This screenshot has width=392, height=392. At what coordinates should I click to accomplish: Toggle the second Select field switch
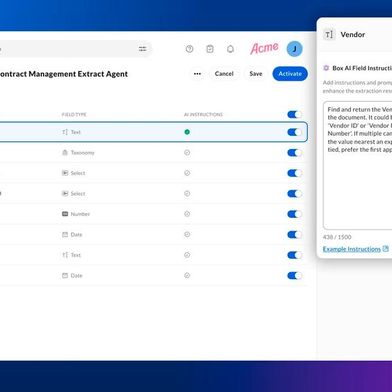294,194
